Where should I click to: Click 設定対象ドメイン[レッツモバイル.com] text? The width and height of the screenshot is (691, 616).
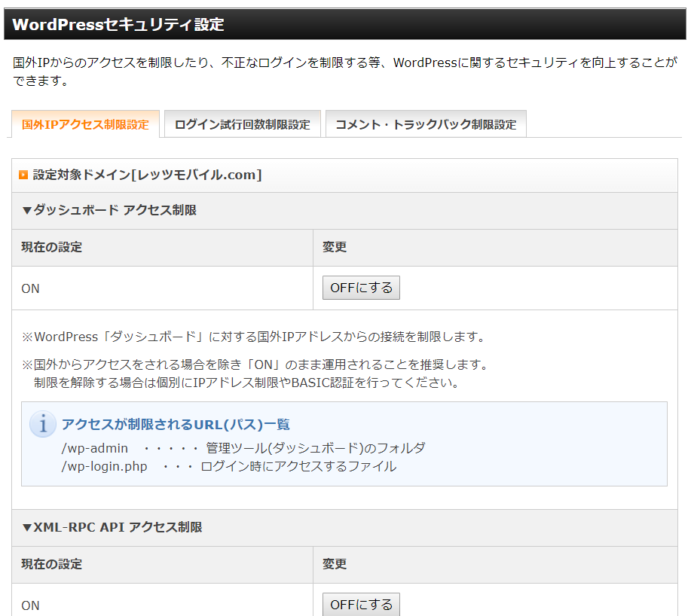[x=147, y=175]
